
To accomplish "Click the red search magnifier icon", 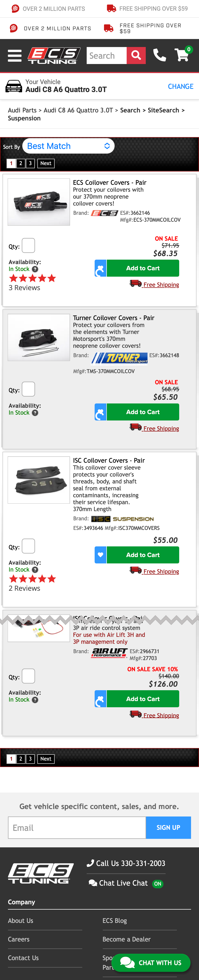I will coord(136,55).
